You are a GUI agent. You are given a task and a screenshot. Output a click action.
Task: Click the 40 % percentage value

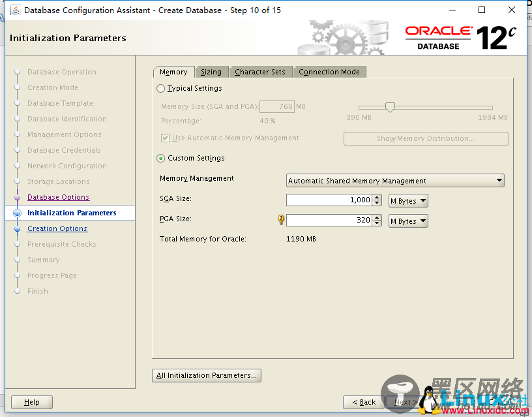[267, 121]
